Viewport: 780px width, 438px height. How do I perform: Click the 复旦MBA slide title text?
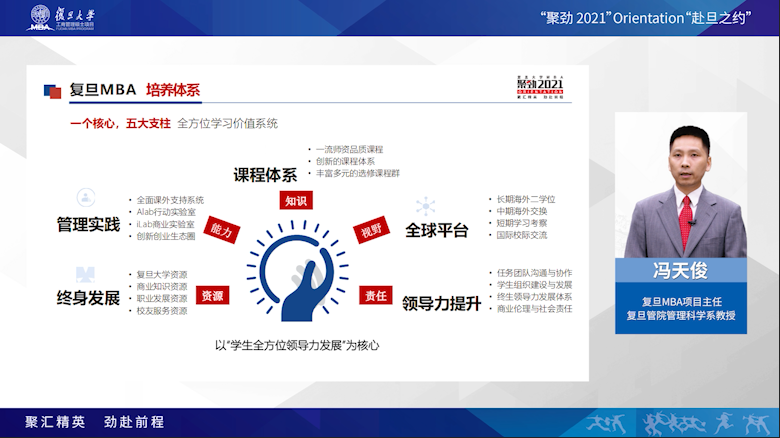[102, 90]
